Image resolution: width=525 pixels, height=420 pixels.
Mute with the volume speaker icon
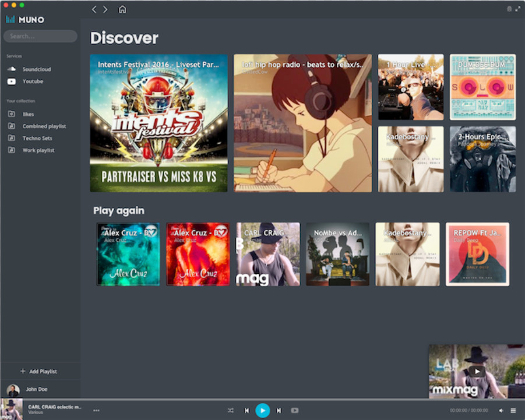point(501,410)
